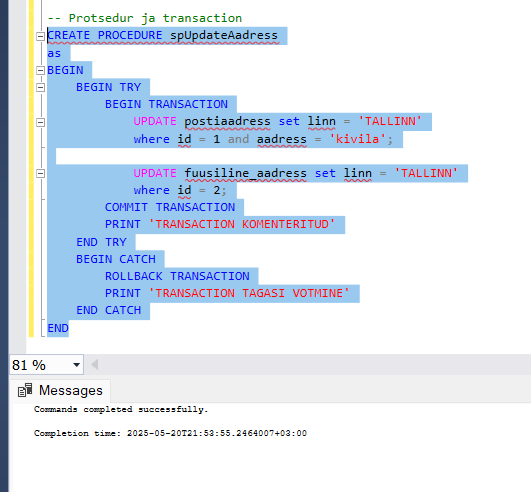The width and height of the screenshot is (531, 492).
Task: Click the final END keyword
Action: coord(58,328)
